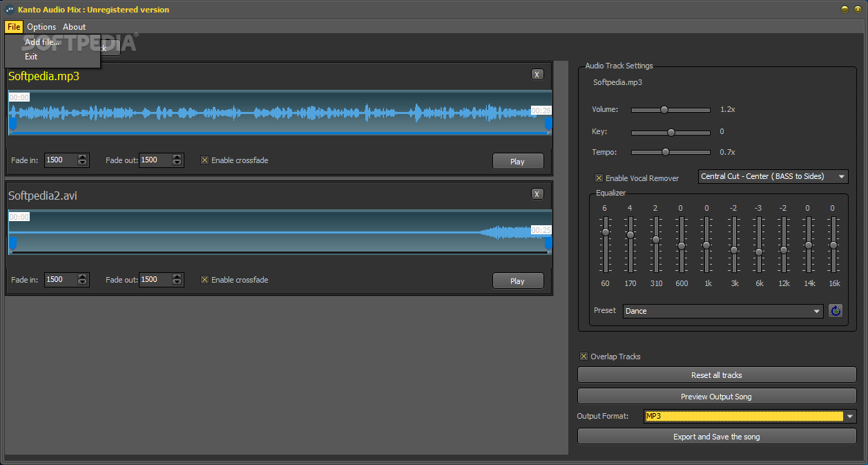Click start trim marker of Softpedia2.avi waveform
Screen dimensions: 868x465
(x=12, y=243)
